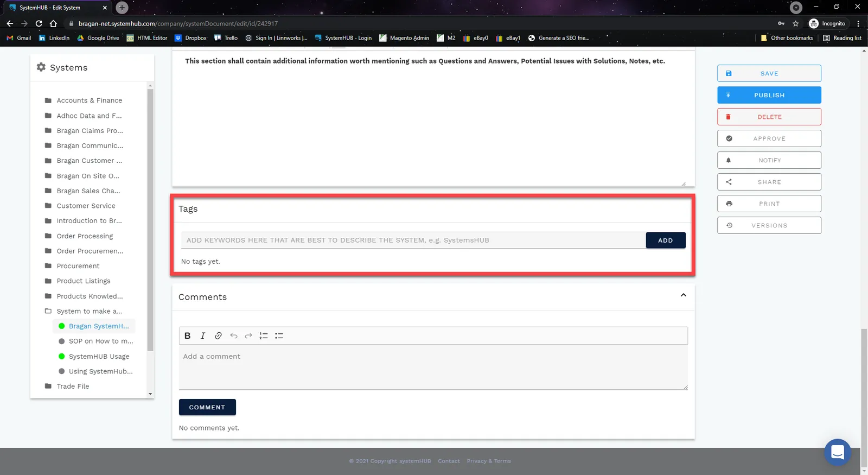868x475 pixels.
Task: Open Dropbox bookmark
Action: coord(190,38)
